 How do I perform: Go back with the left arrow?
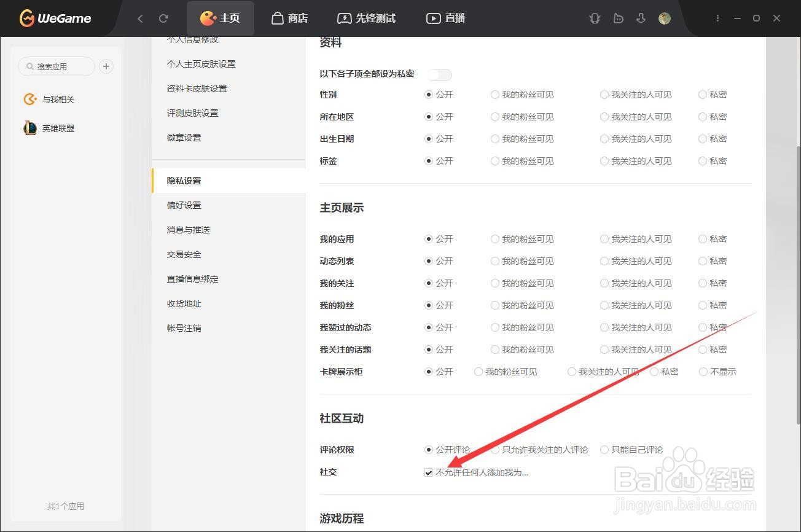(140, 18)
